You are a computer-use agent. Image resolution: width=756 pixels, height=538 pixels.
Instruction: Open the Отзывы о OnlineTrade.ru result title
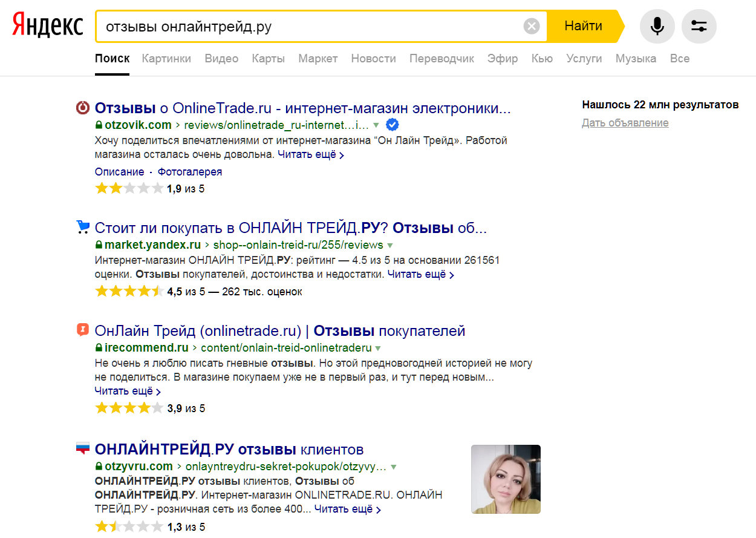[303, 108]
